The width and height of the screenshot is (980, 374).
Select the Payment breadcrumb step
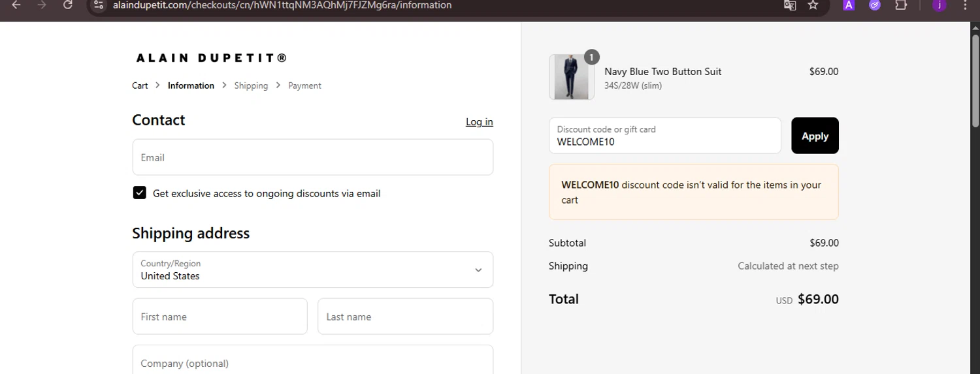click(304, 86)
